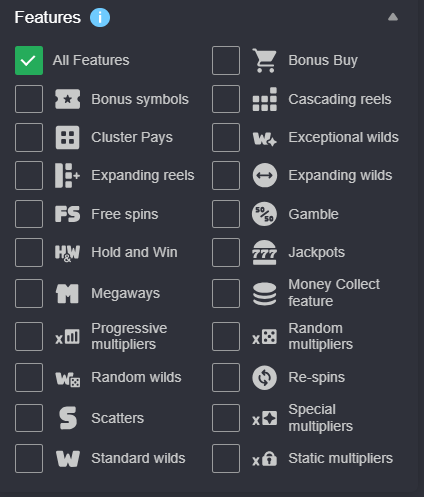Uncheck the All Features checkbox

point(29,60)
